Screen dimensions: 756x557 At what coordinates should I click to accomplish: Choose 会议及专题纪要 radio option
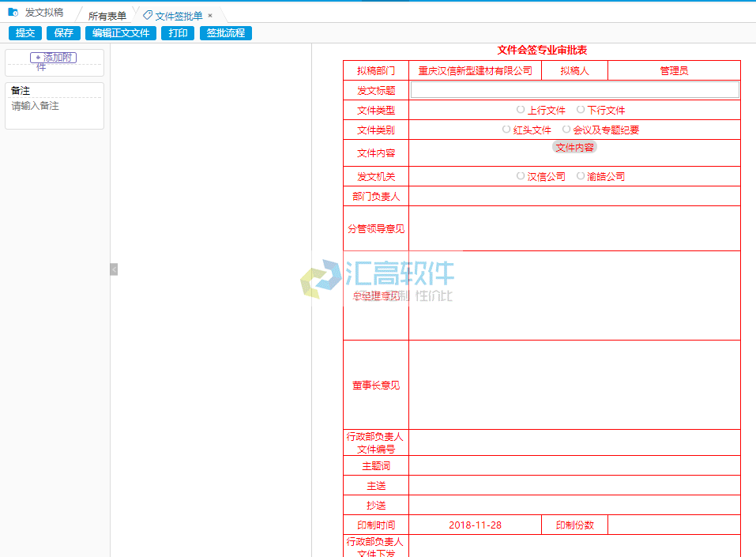[566, 130]
